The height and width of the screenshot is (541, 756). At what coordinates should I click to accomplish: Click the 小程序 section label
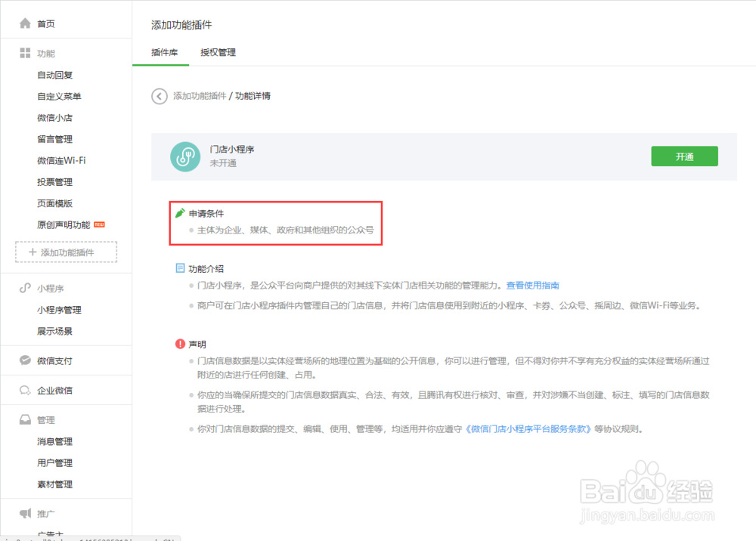51,289
